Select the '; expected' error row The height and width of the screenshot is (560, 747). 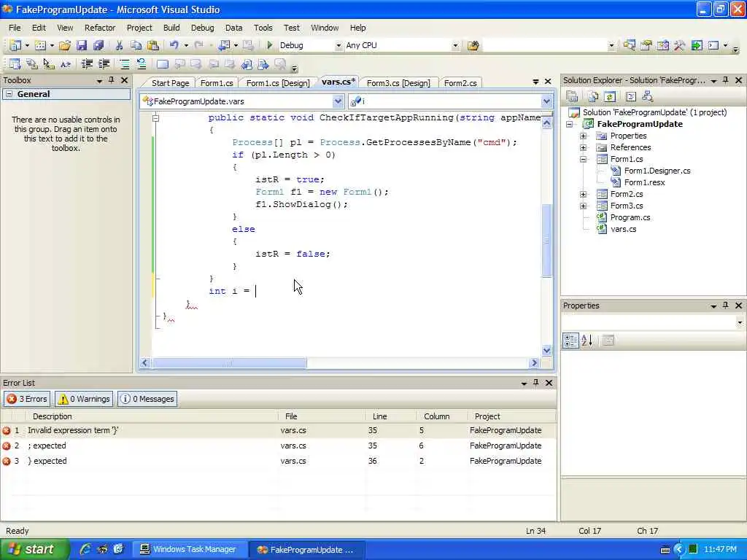tap(278, 446)
